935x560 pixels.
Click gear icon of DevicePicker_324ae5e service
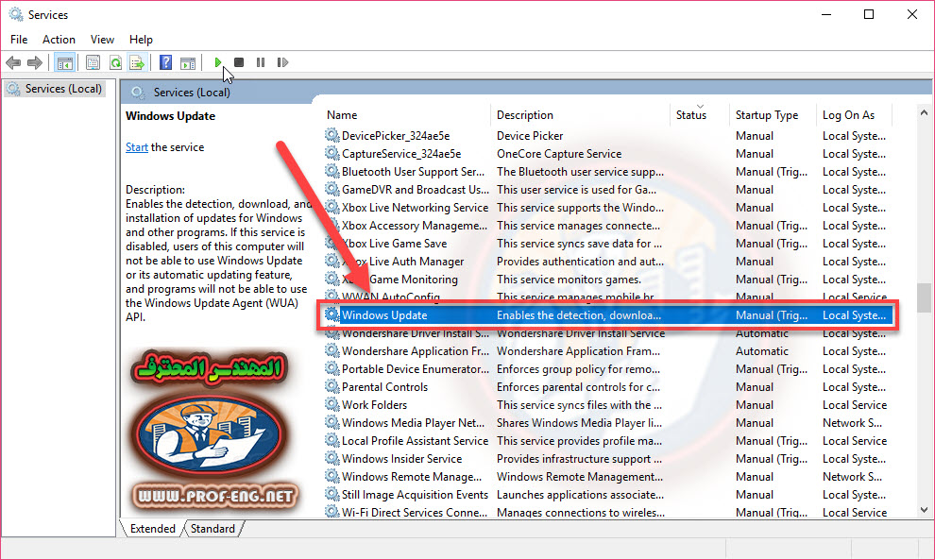[332, 135]
